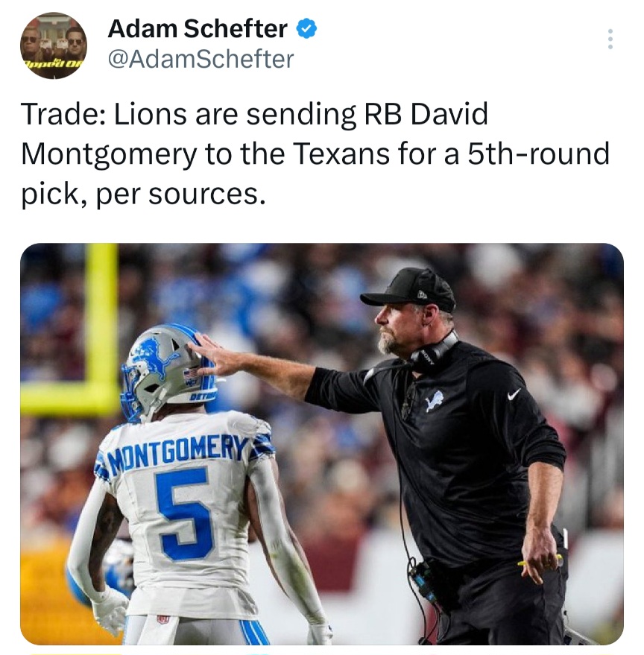Screen dimensions: 644x655
Task: Click the yellow pen in the coach's hand
Action: pos(540,560)
